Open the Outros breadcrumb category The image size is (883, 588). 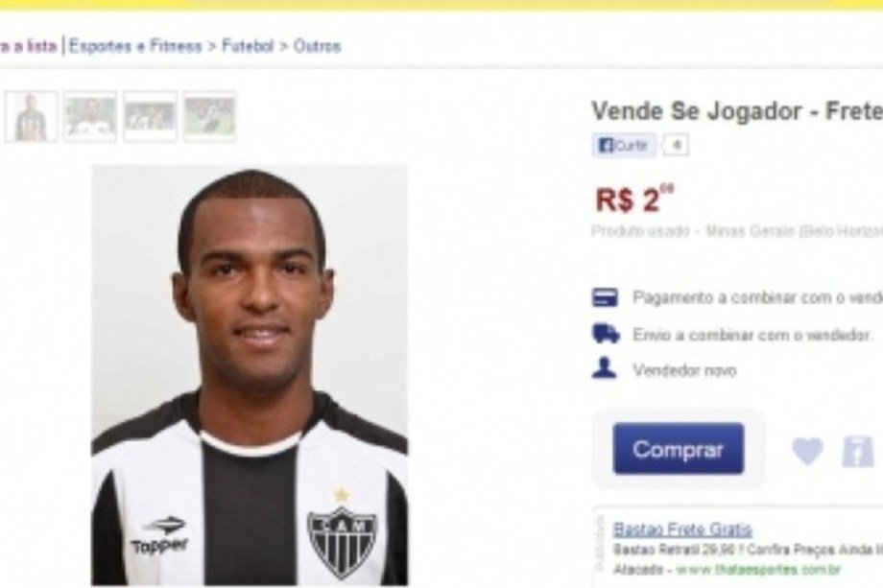pos(317,46)
